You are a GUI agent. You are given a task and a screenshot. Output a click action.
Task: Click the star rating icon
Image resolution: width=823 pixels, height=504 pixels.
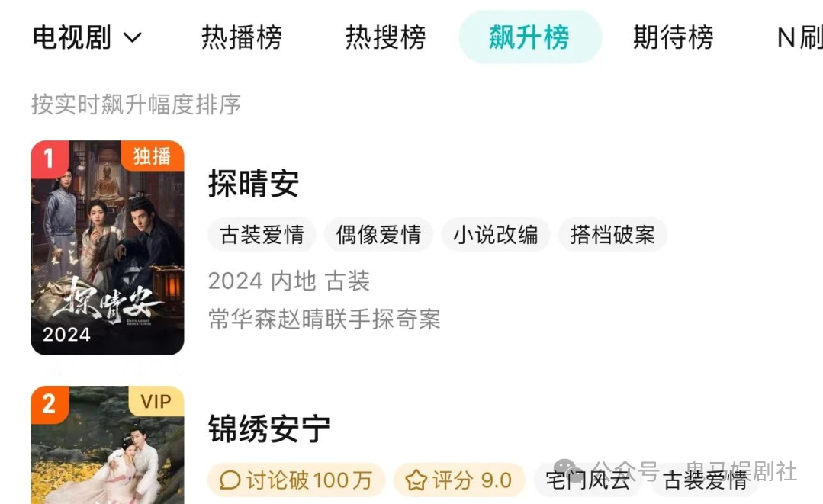416,480
